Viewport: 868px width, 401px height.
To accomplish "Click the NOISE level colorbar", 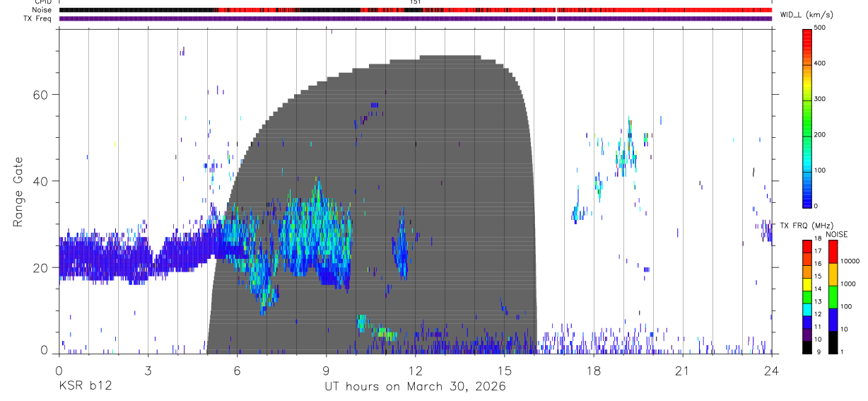I will [x=833, y=296].
